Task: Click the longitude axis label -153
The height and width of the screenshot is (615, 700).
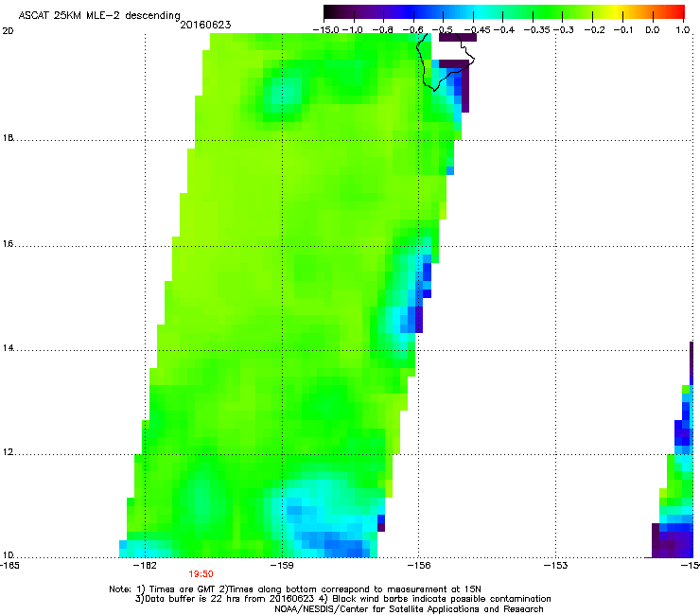Action: pyautogui.click(x=556, y=566)
